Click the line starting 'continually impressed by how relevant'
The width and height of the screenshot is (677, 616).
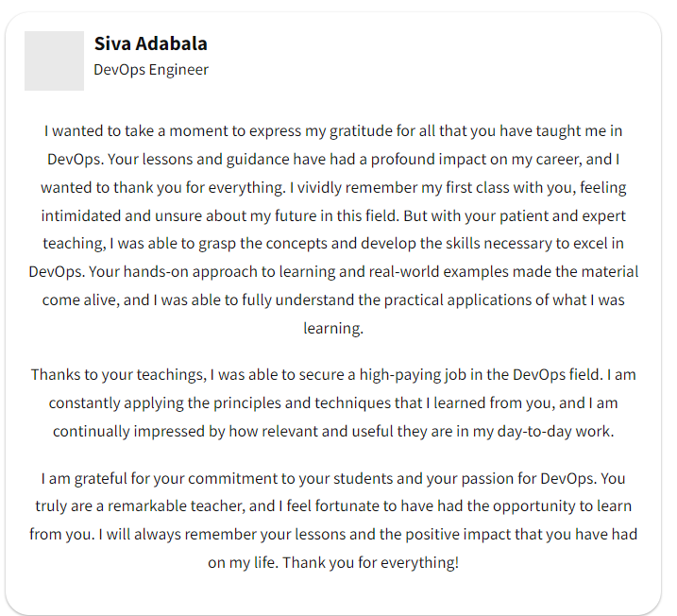click(x=333, y=431)
